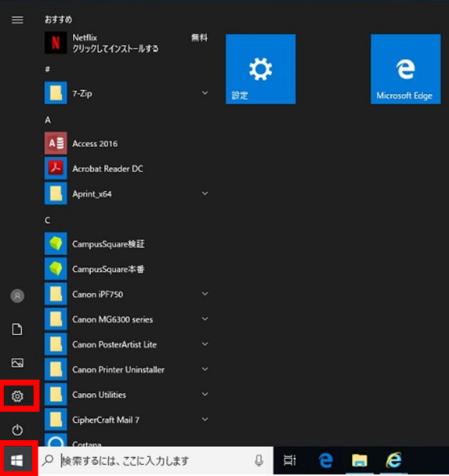
Task: Click the クリックしてインストールする text
Action: [115, 49]
